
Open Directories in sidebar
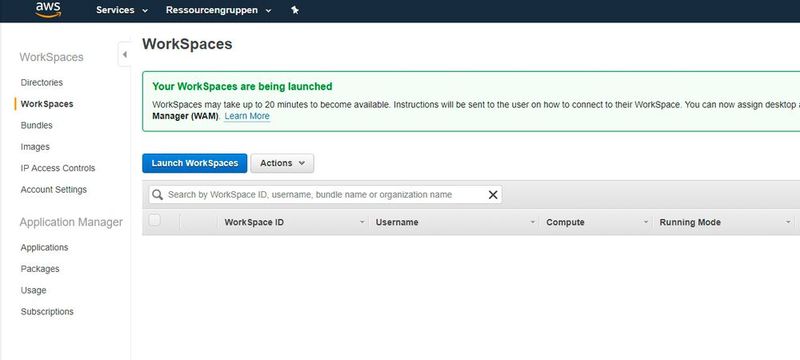pyautogui.click(x=42, y=83)
